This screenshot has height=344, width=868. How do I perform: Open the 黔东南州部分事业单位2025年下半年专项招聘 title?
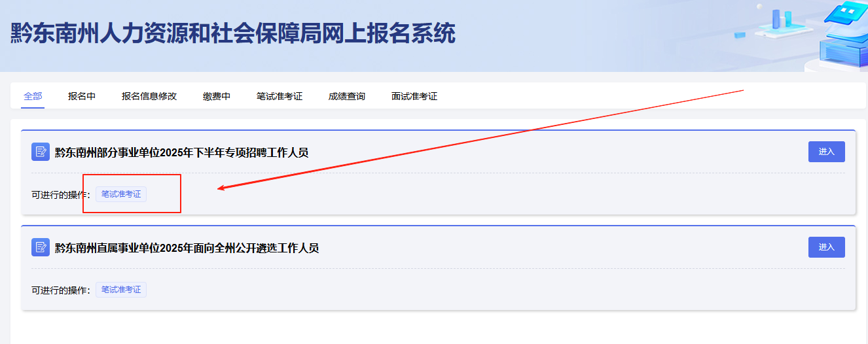tap(181, 152)
